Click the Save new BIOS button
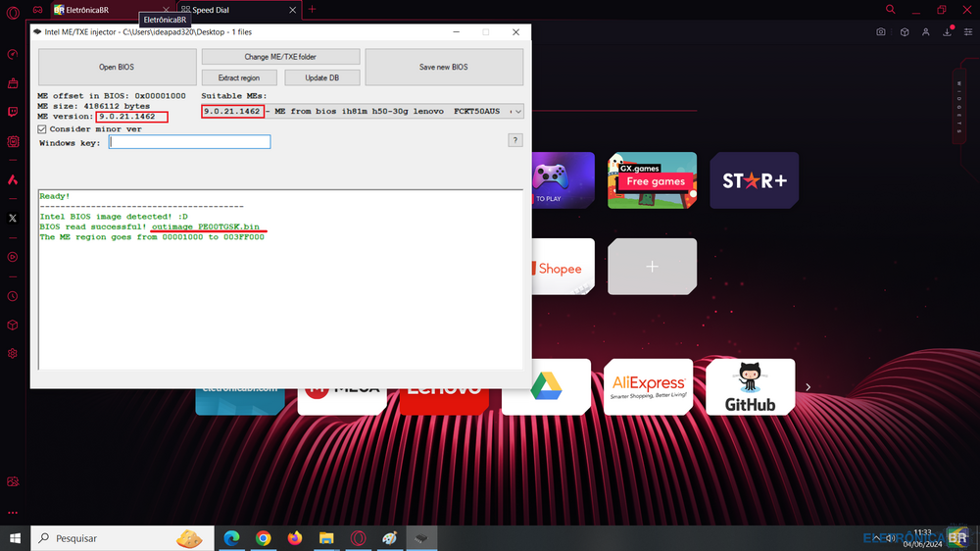Viewport: 980px width, 551px height. point(444,68)
